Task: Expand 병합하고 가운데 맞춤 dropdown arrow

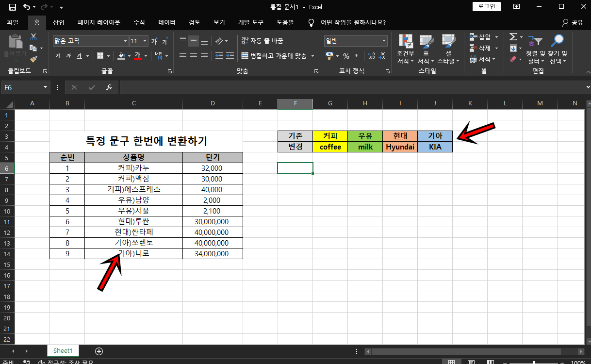Action: coord(312,56)
